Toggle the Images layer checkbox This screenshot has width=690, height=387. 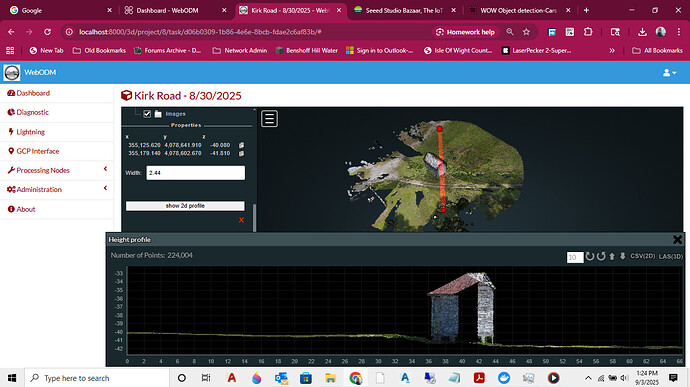point(147,114)
